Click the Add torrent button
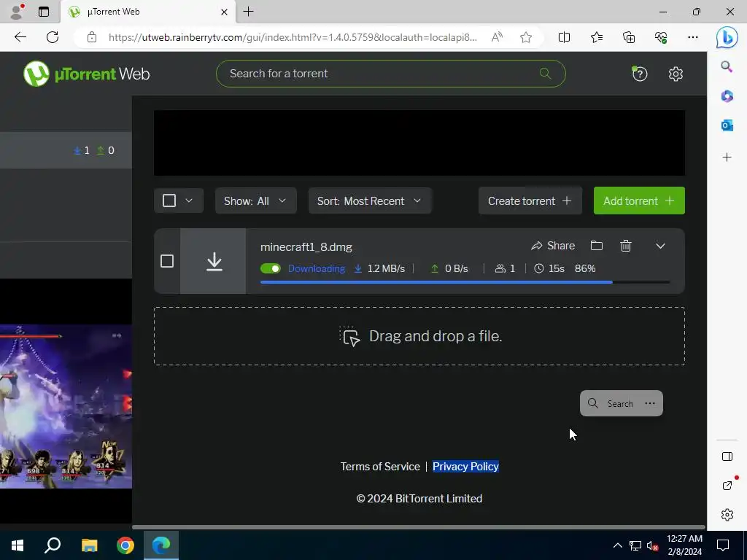The height and width of the screenshot is (560, 747). click(639, 201)
